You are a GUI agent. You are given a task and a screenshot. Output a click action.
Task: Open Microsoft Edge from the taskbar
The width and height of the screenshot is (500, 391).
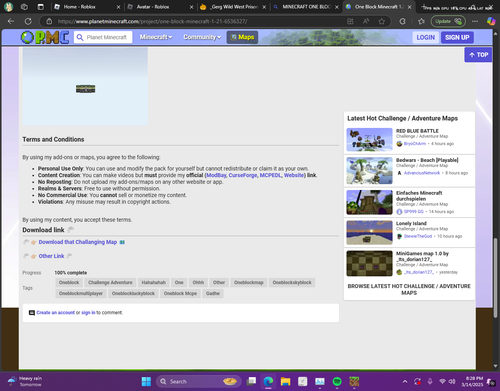tap(268, 381)
